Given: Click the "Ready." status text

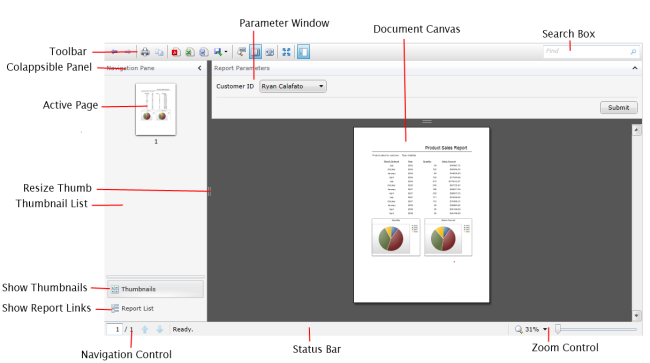Looking at the screenshot, I should click(183, 329).
